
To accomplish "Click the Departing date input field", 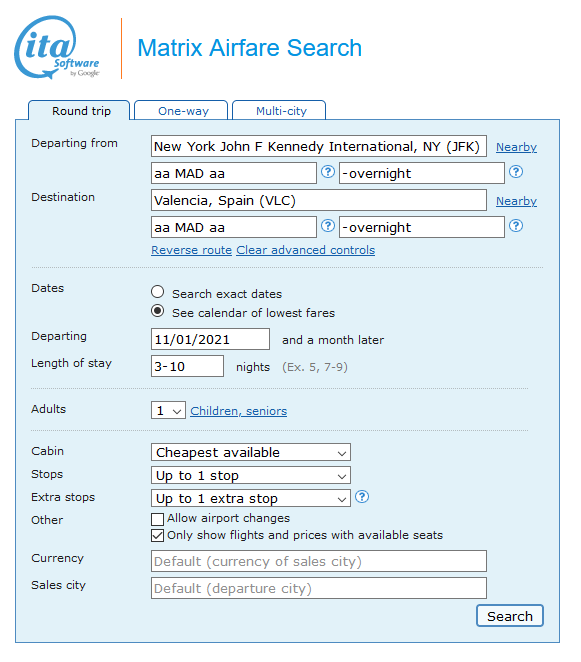I will pyautogui.click(x=210, y=339).
